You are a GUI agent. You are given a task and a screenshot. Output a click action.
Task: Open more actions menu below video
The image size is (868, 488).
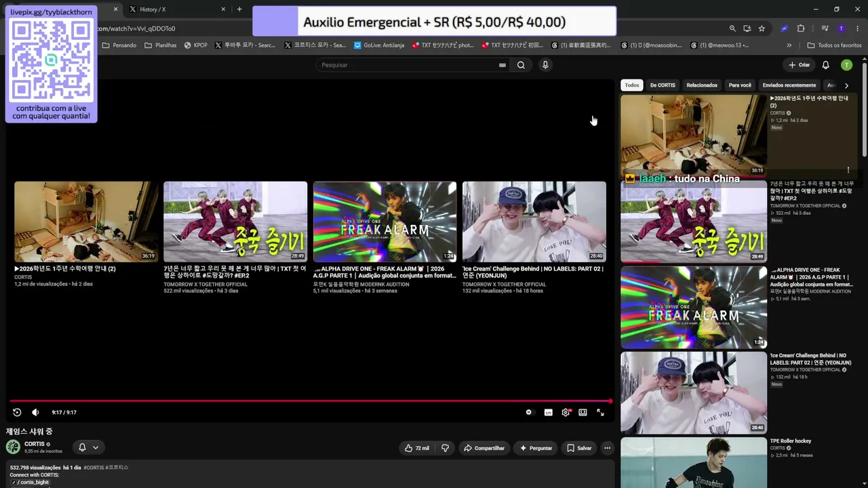607,448
